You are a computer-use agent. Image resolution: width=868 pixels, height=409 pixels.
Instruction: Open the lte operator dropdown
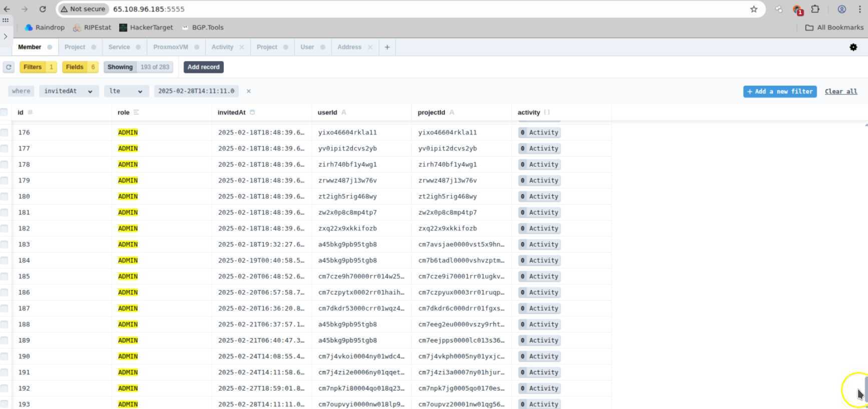tap(126, 91)
